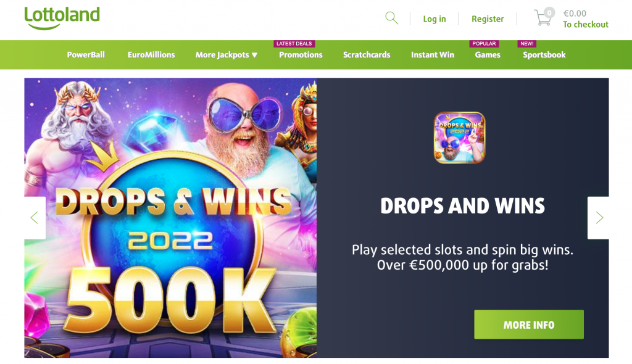The width and height of the screenshot is (632, 364).
Task: Visit the Sportsbook section
Action: (544, 55)
